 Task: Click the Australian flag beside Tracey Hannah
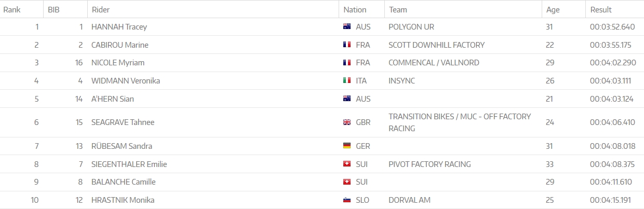tap(347, 27)
